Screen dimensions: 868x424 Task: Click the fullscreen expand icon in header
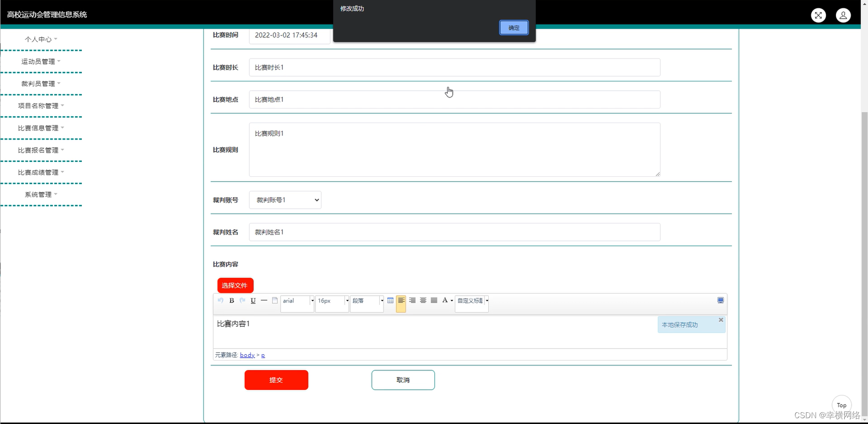(x=818, y=15)
